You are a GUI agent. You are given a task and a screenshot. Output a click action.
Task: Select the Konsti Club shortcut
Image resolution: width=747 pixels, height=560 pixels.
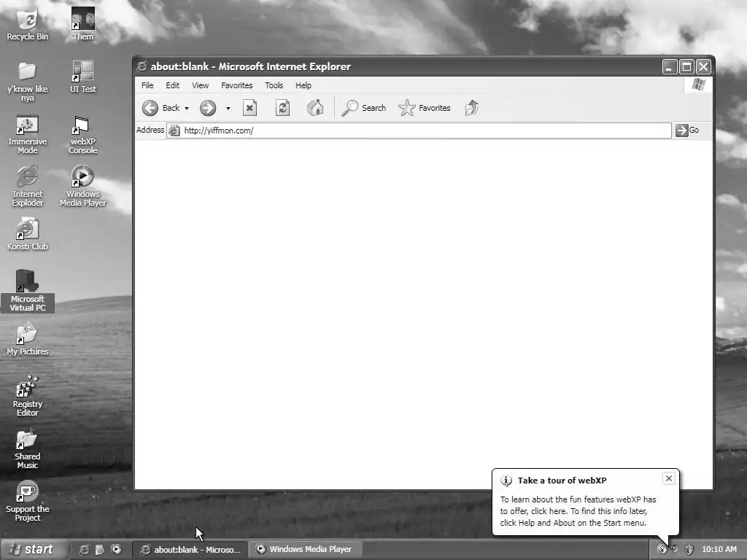pos(27,234)
